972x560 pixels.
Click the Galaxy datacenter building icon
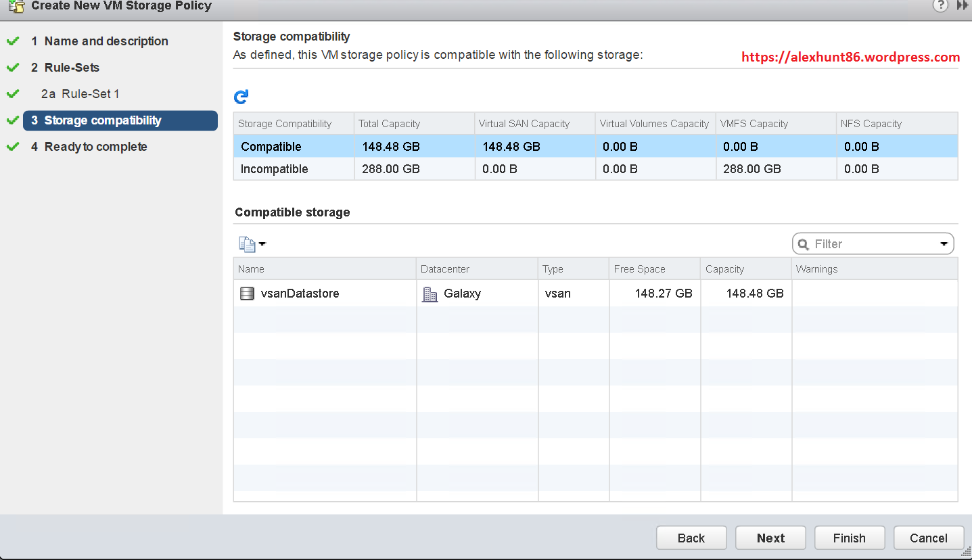[x=430, y=293]
